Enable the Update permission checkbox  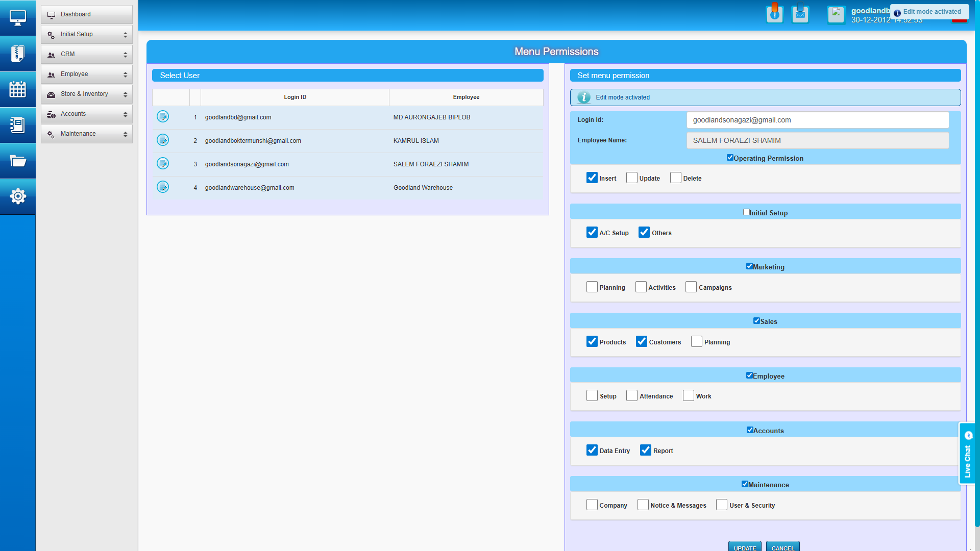(632, 178)
